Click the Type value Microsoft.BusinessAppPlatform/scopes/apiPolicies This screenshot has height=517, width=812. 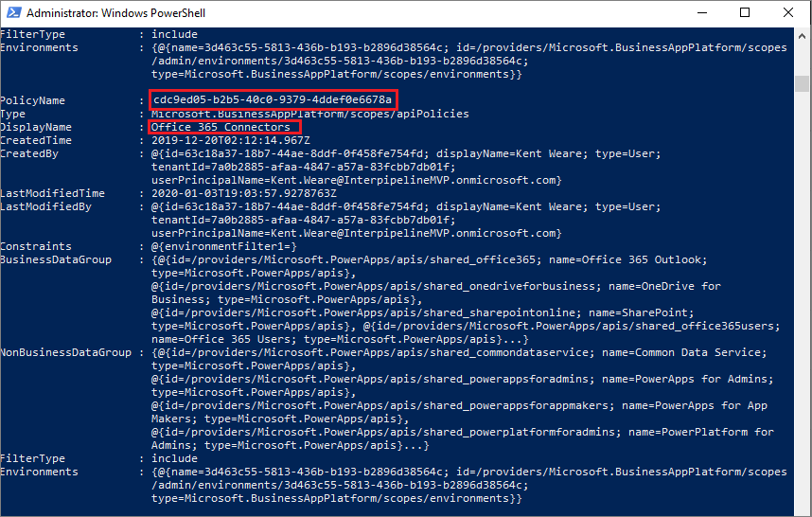pyautogui.click(x=310, y=114)
